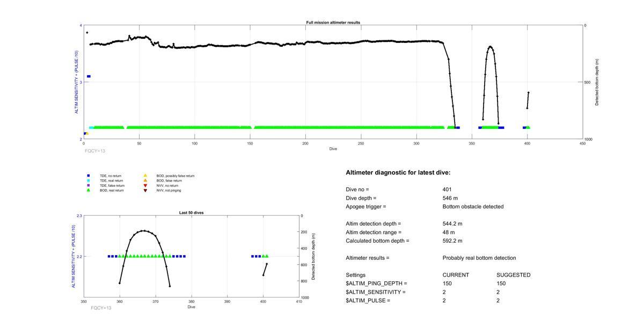Click the 'Full mission altimeter results' chart title

click(x=333, y=23)
